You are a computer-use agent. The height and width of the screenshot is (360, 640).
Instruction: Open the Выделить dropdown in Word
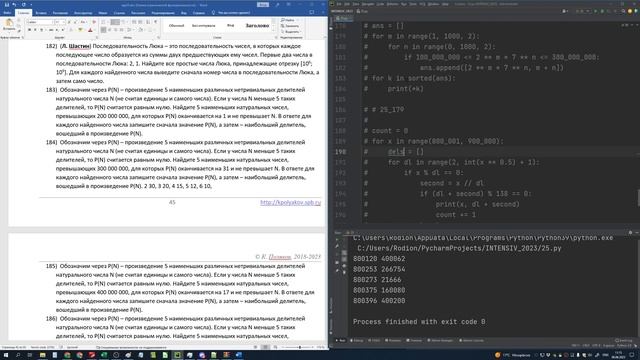click(291, 31)
